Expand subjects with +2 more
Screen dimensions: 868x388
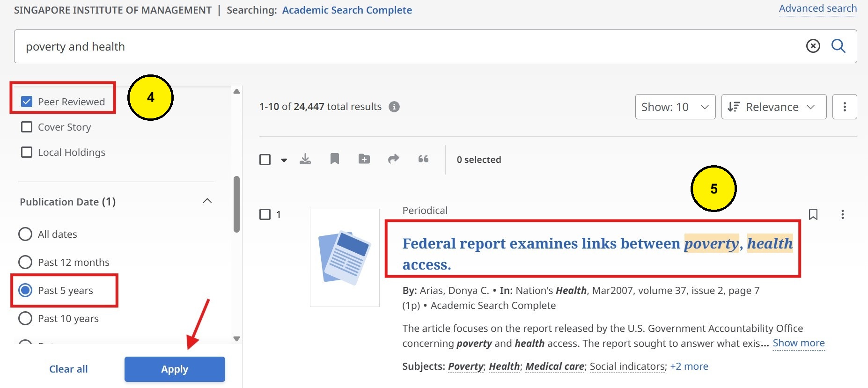[689, 366]
